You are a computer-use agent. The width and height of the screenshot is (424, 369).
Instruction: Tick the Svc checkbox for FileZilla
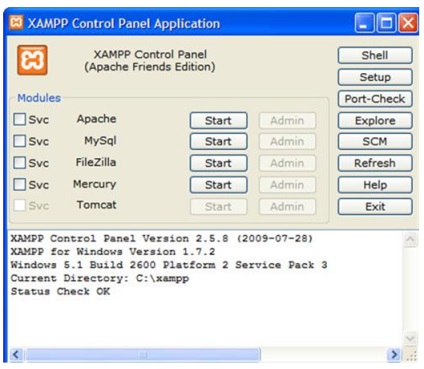pos(20,163)
